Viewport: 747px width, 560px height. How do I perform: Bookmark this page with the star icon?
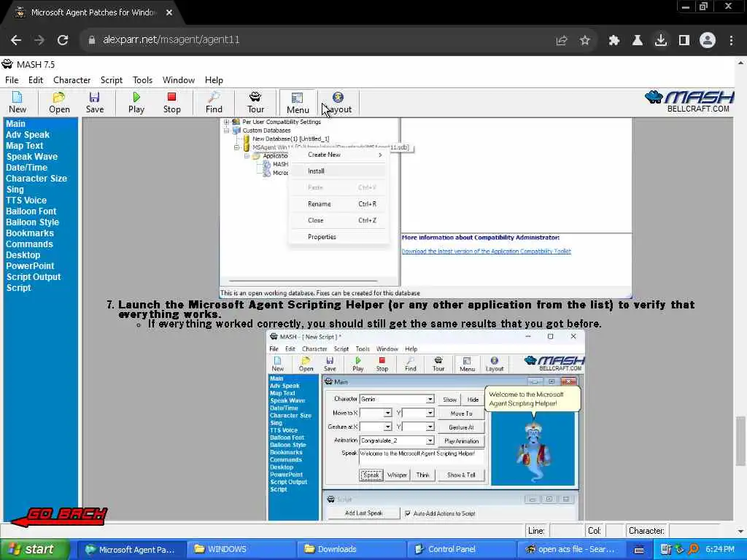coord(585,41)
